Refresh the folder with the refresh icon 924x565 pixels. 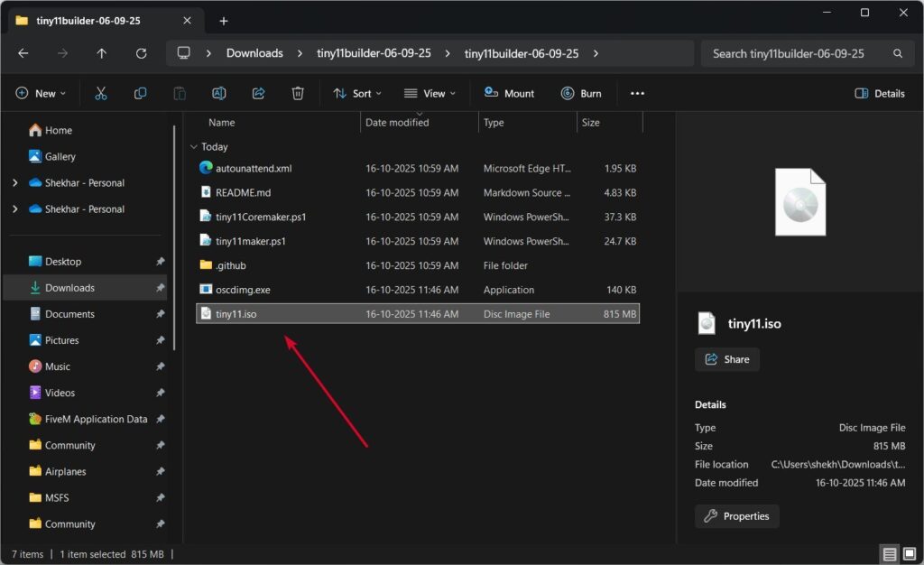[141, 53]
